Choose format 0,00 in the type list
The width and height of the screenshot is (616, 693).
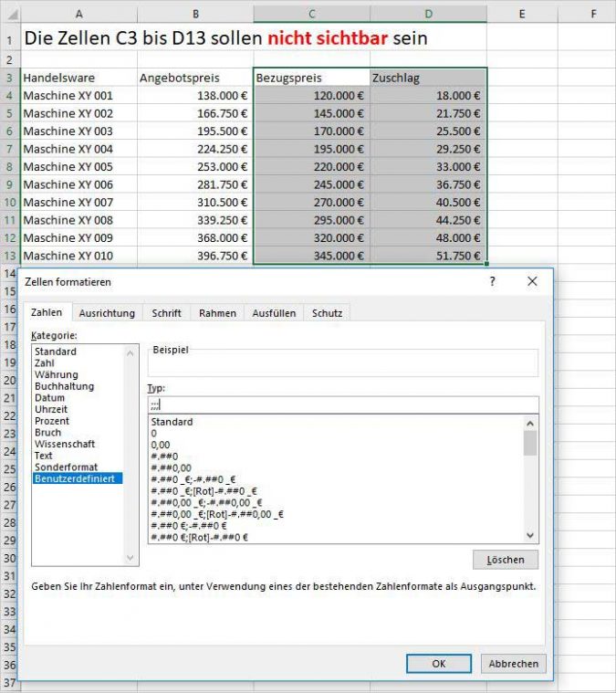161,445
